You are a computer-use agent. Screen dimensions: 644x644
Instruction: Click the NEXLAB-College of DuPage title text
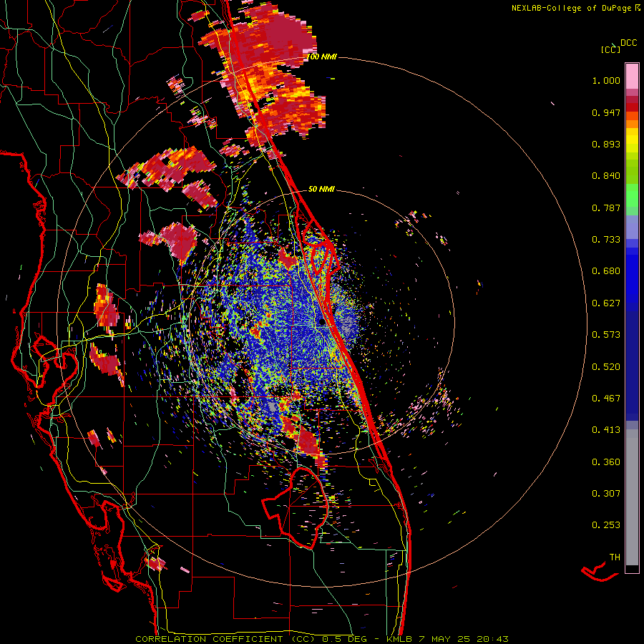pyautogui.click(x=571, y=8)
